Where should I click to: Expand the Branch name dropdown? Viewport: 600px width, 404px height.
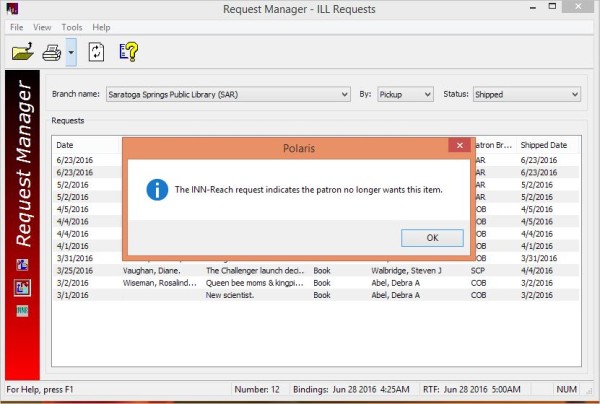coord(343,94)
